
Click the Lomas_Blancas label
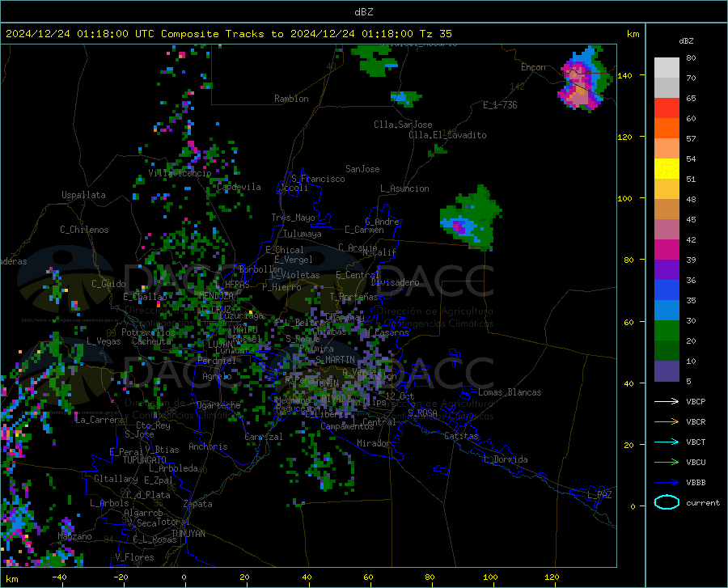[x=510, y=392]
